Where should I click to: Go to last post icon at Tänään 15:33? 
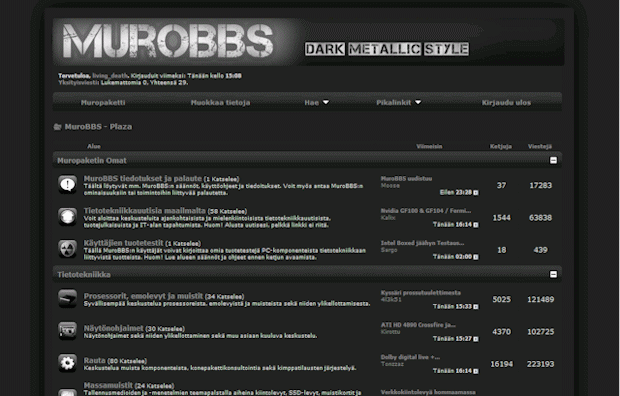[476, 307]
